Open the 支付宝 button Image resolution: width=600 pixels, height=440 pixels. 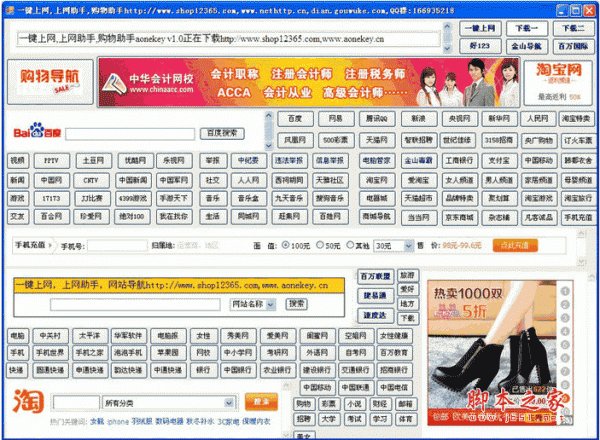click(500, 160)
